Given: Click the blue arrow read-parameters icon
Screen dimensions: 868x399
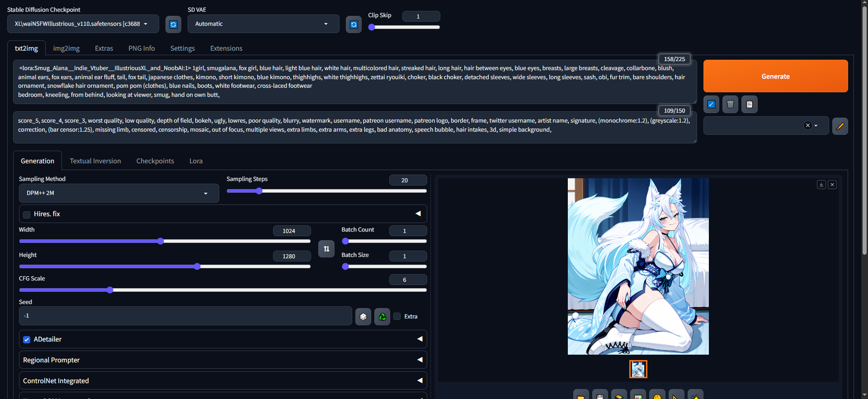Looking at the screenshot, I should point(711,104).
